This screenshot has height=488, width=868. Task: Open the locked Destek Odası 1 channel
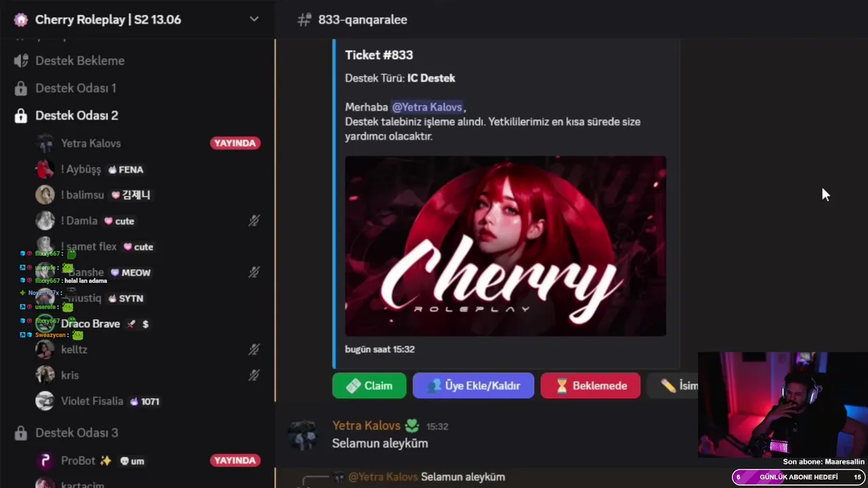click(x=75, y=88)
